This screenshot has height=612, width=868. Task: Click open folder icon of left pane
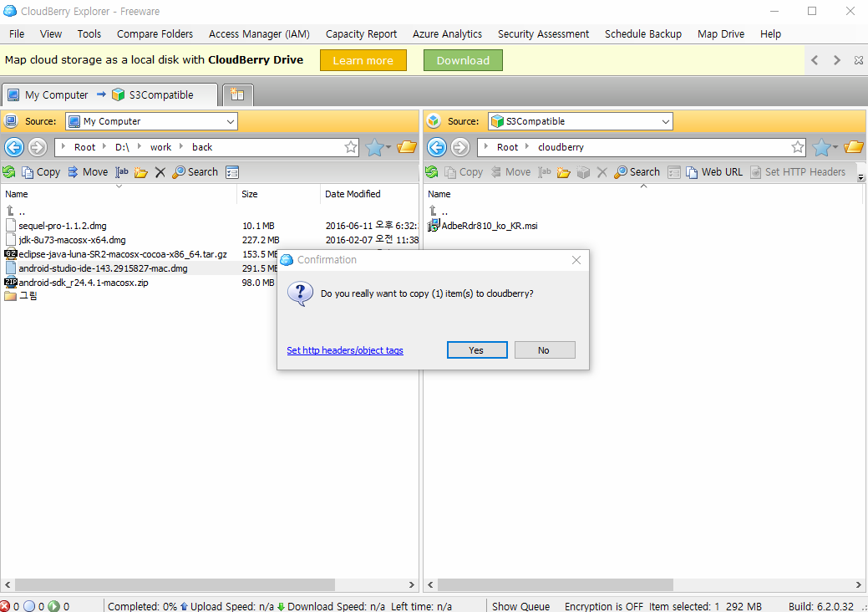pos(407,147)
